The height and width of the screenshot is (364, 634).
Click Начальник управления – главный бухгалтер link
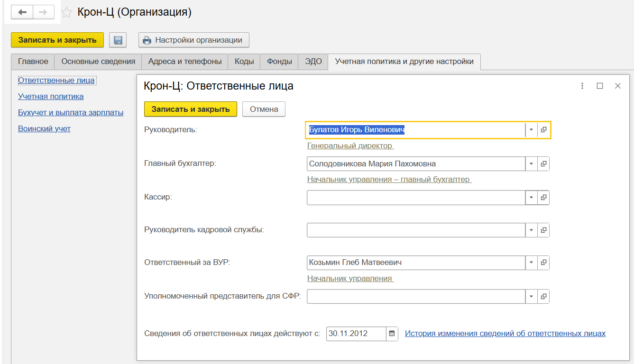point(389,180)
